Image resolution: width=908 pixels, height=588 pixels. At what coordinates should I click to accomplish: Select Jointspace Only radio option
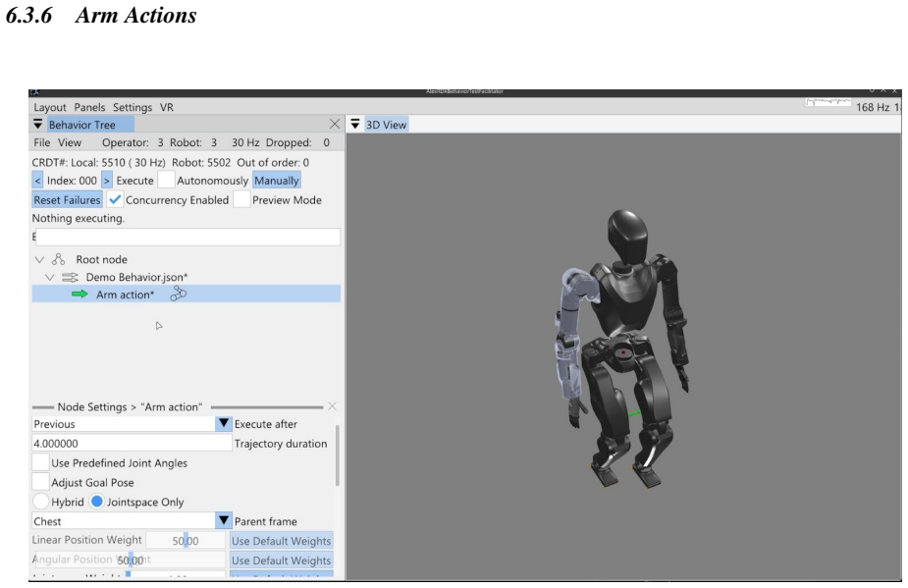[x=97, y=501]
